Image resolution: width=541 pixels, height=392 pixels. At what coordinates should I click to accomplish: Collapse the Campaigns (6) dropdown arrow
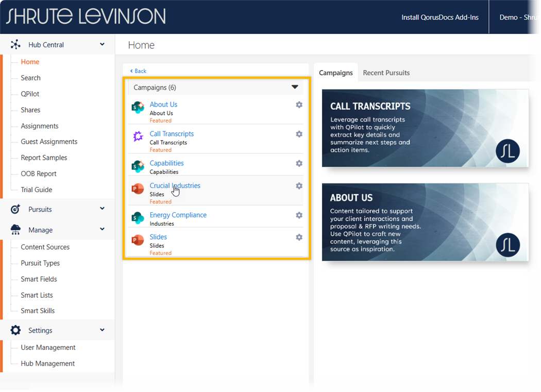295,87
